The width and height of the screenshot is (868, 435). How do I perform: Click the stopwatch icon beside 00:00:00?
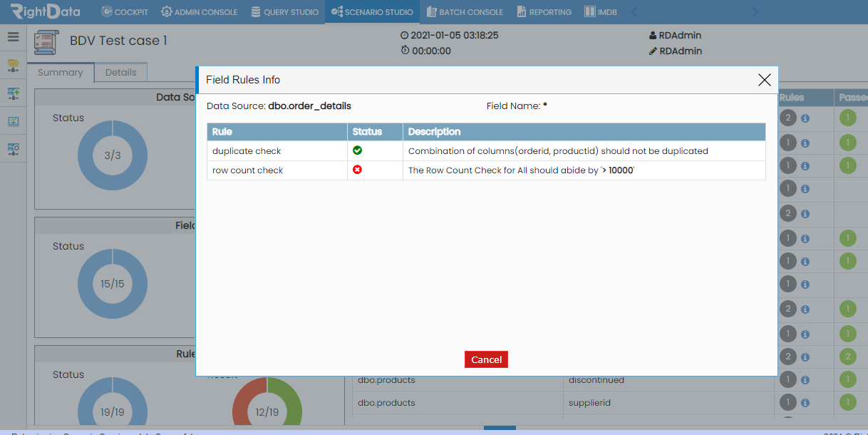point(405,51)
